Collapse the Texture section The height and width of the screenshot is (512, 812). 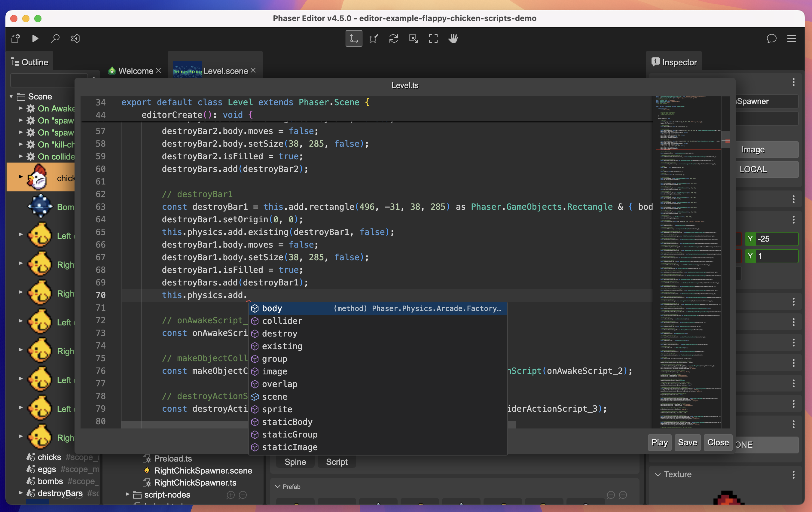coord(658,474)
